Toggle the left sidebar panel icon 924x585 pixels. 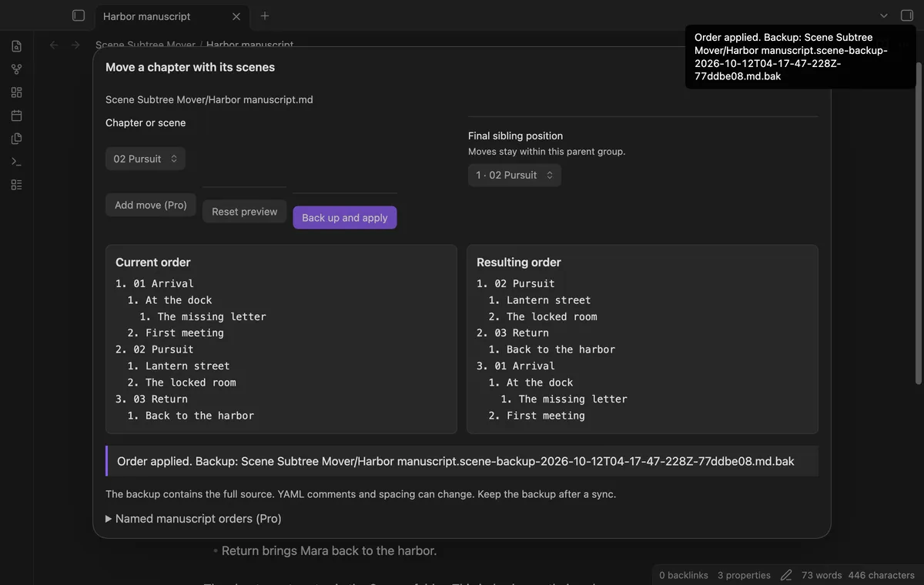point(78,15)
